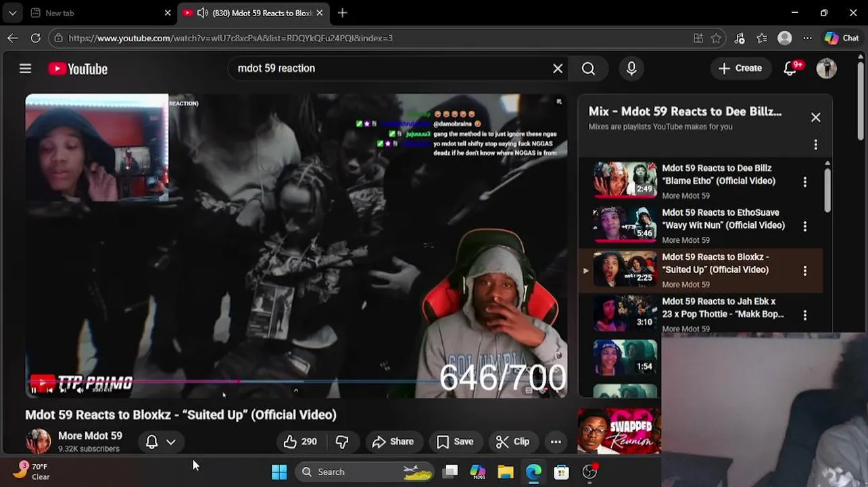Save the video to a playlist
This screenshot has width=868, height=487.
455,442
